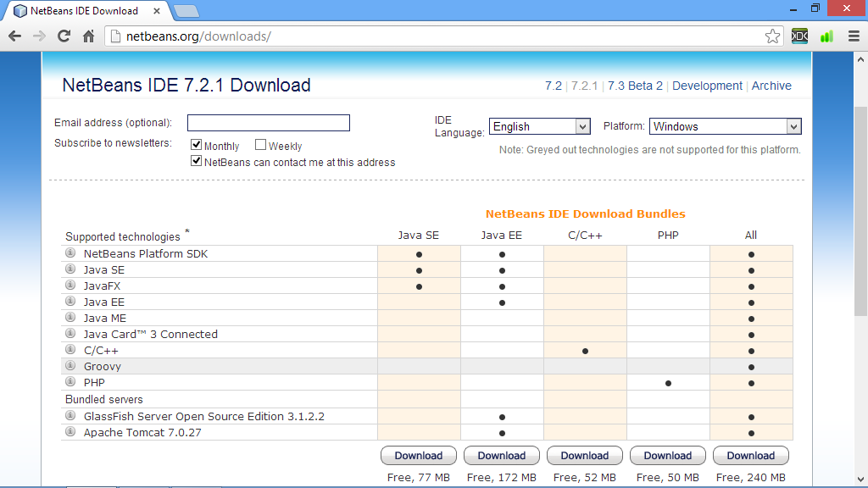Screen dimensions: 868x488
Task: Click the Free, 172 MB size text
Action: (x=502, y=478)
